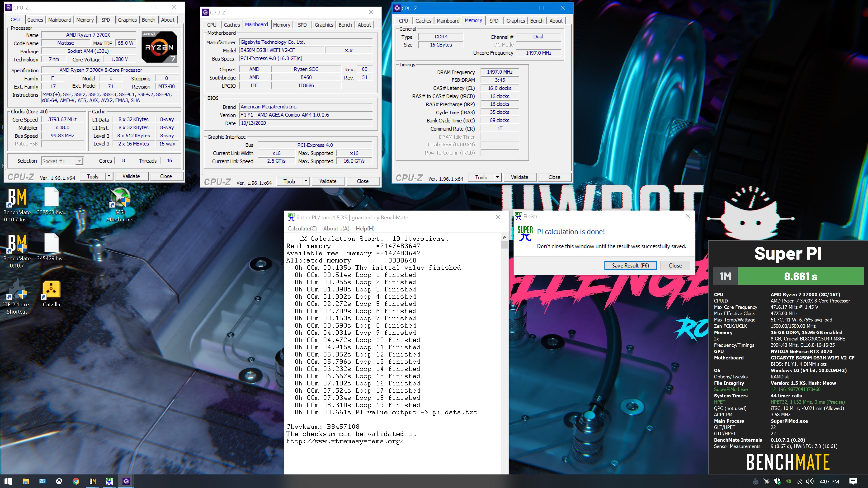Open the MSI Afterburner desktop shortcut
This screenshot has width=868, height=488.
point(120,205)
